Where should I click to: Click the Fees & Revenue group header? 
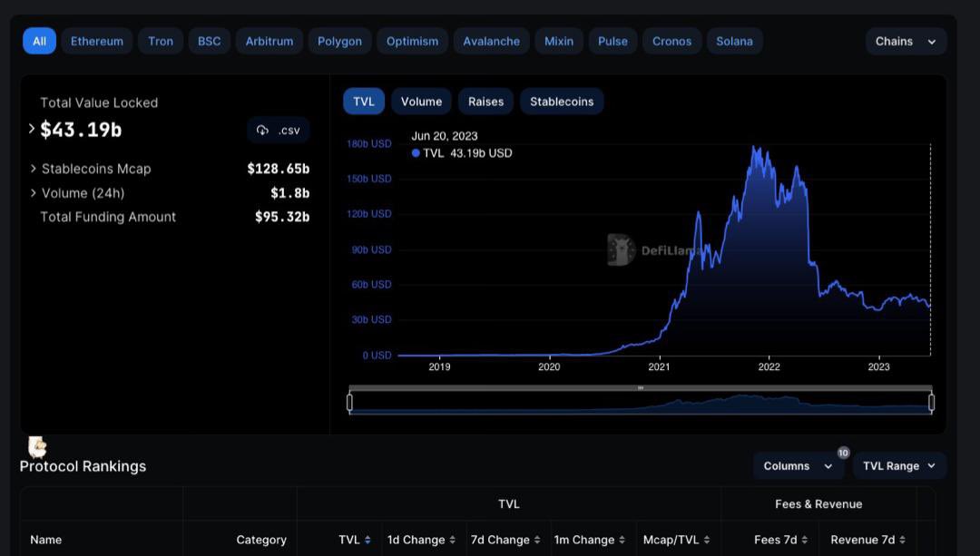coord(818,504)
